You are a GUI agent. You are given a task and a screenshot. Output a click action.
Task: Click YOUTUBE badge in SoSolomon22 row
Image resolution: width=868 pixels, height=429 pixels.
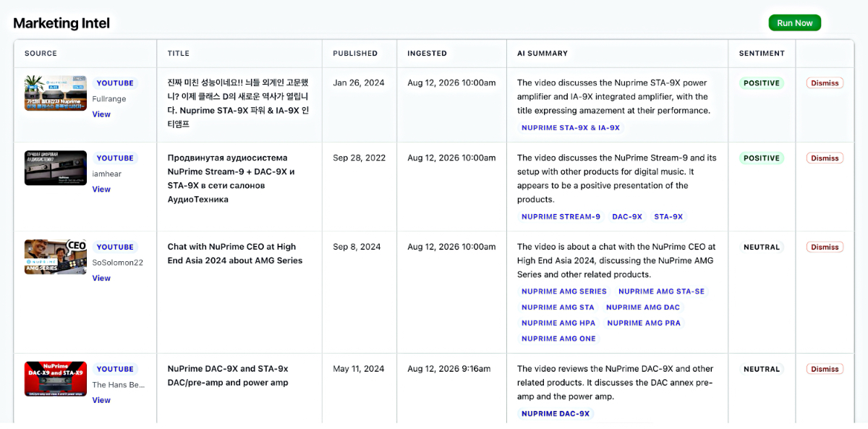pyautogui.click(x=115, y=247)
